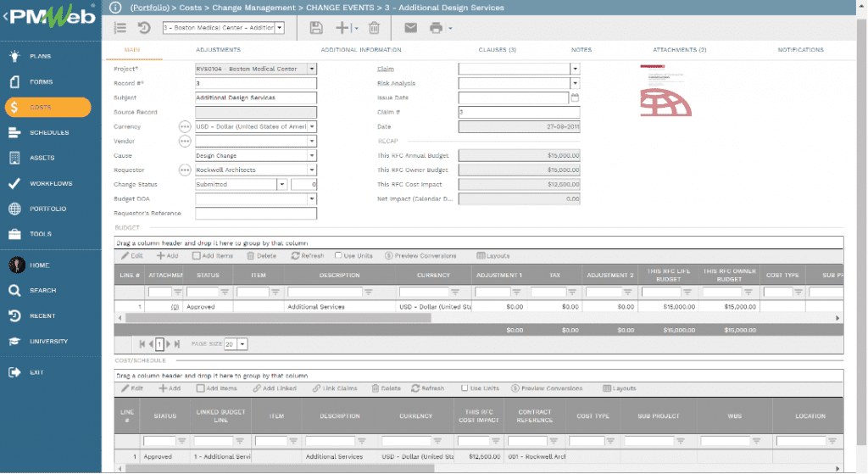Switch to the Clauses (3) tab
The height and width of the screenshot is (474, 868).
(497, 50)
